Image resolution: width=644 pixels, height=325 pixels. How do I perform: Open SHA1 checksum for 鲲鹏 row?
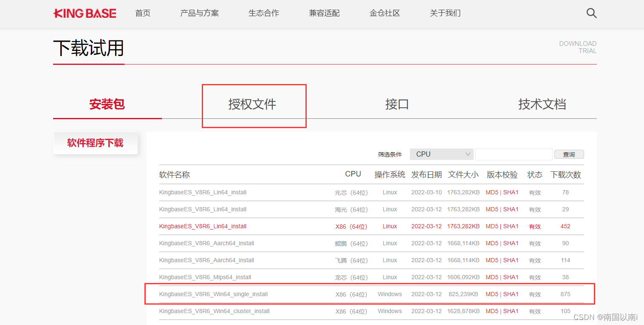pos(511,243)
